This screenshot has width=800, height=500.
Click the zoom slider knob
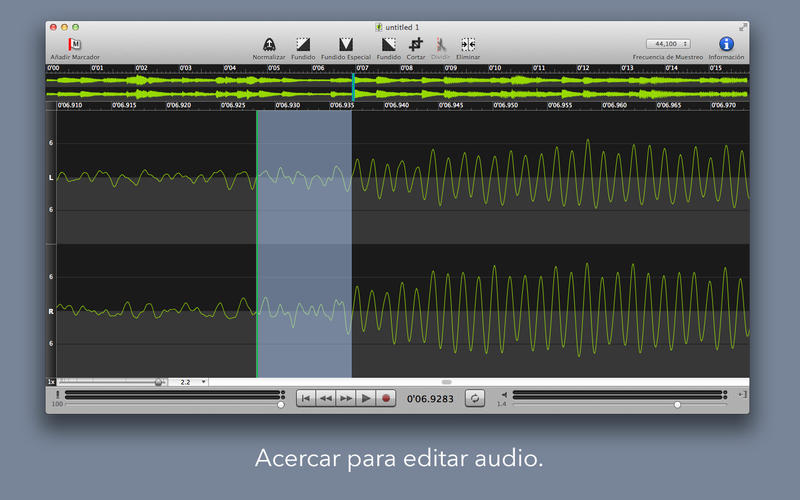(x=159, y=382)
